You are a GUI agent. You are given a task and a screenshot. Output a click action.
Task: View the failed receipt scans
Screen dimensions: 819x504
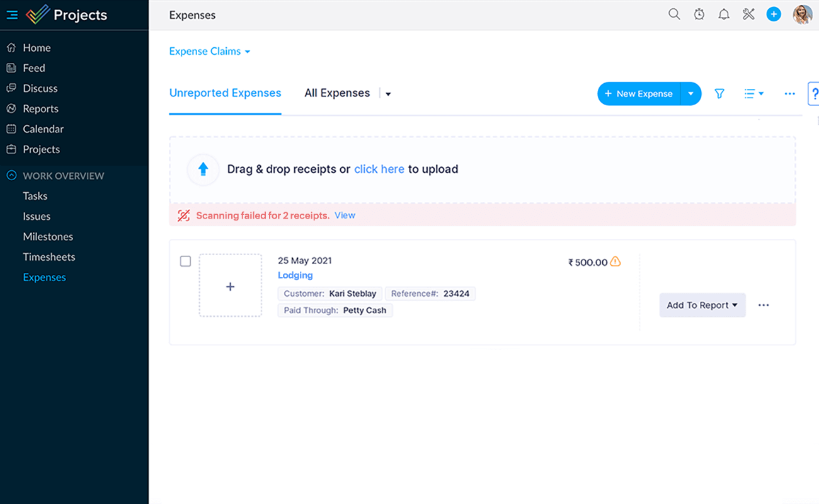[x=345, y=215]
